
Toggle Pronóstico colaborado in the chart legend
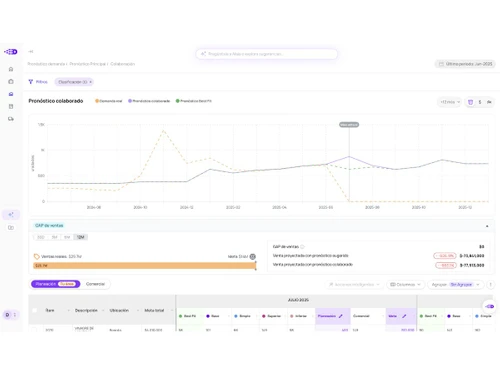[149, 101]
